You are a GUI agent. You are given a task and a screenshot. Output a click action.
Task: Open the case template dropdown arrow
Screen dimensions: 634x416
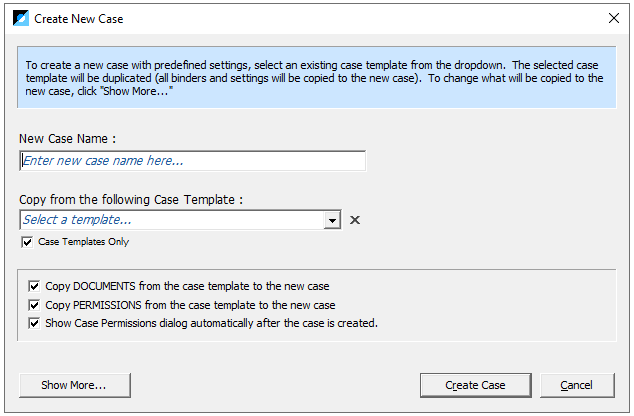[332, 220]
